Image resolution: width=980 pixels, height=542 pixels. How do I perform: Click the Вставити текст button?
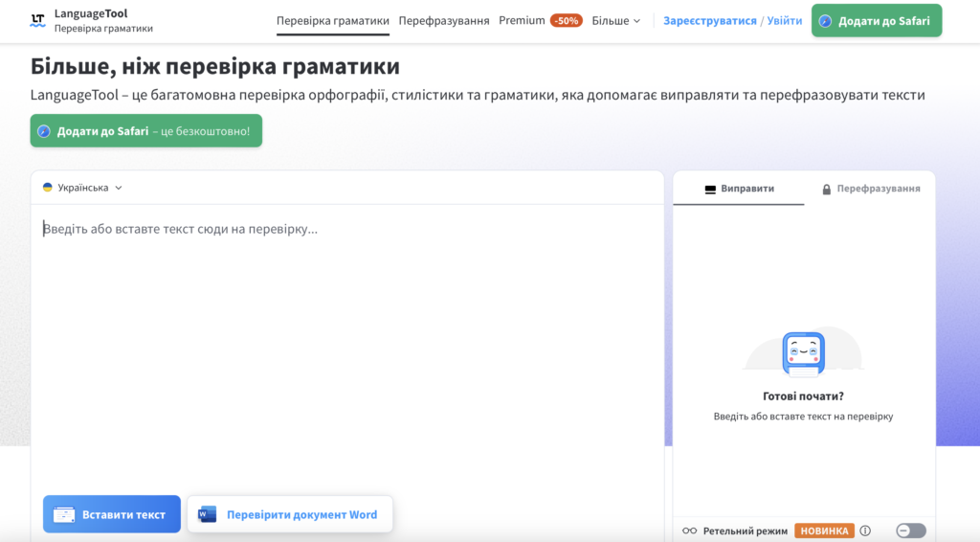pyautogui.click(x=112, y=514)
